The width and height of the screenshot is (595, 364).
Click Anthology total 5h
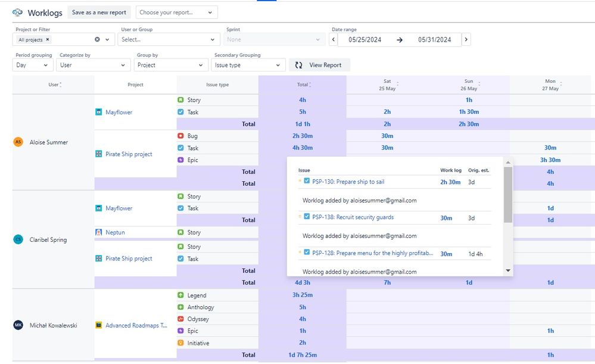(x=303, y=307)
